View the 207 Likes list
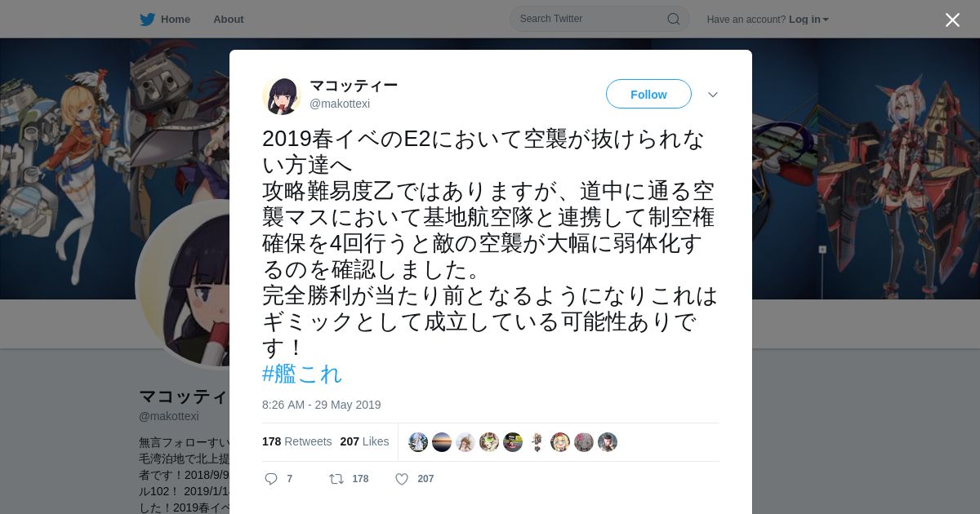 pos(364,441)
